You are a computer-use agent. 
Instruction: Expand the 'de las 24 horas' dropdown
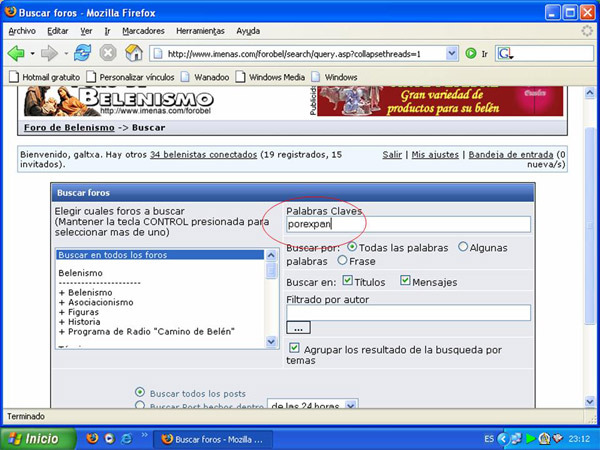(x=351, y=406)
